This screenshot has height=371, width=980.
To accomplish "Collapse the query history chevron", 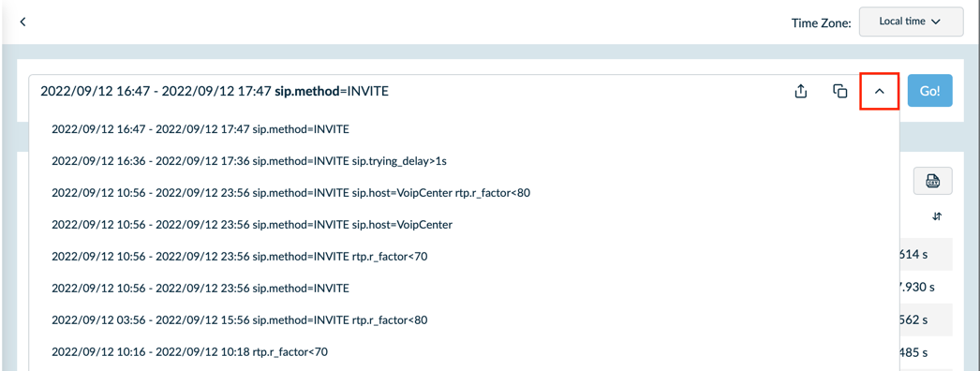I will pos(880,91).
